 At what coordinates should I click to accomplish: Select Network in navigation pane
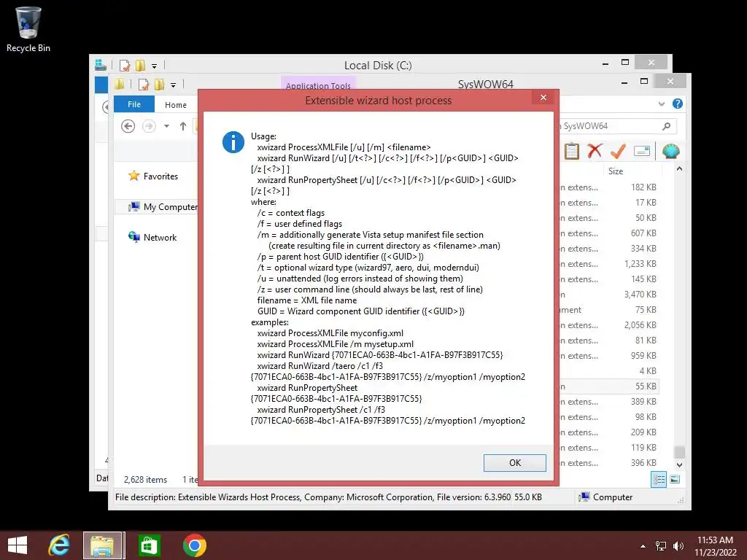152,238
